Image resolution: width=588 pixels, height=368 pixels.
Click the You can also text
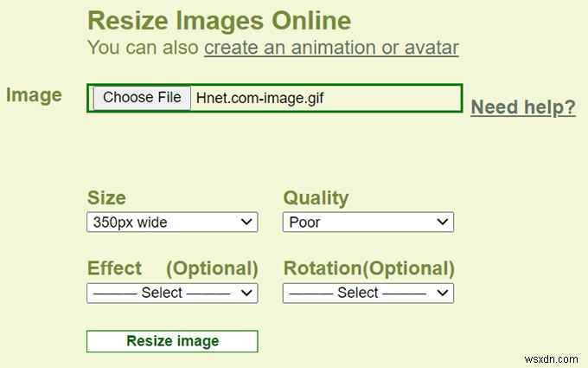click(x=143, y=48)
